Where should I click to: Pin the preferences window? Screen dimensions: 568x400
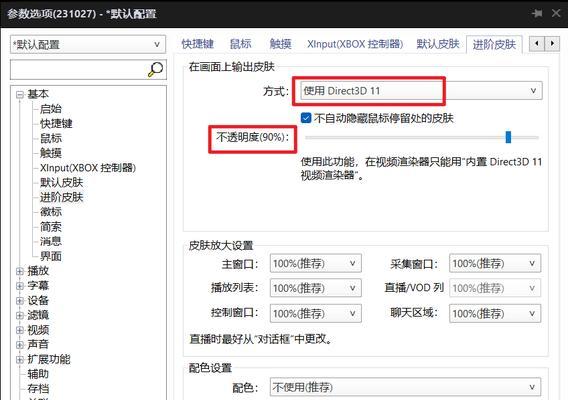(537, 14)
